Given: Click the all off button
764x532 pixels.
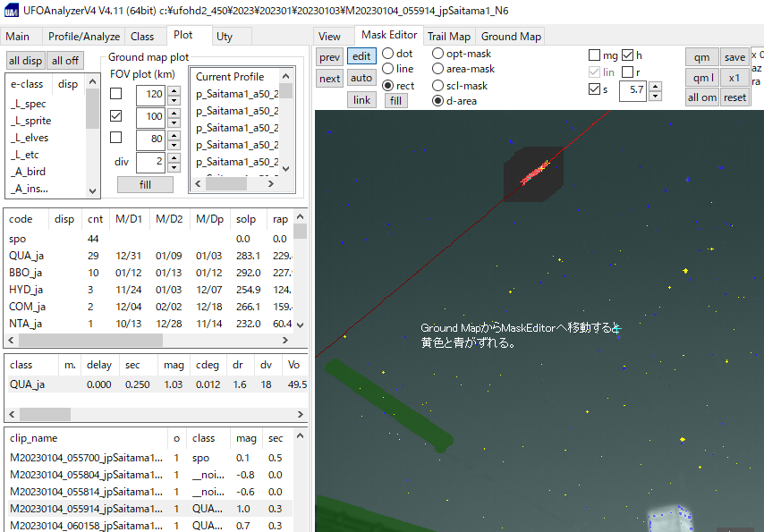Looking at the screenshot, I should click(x=64, y=61).
